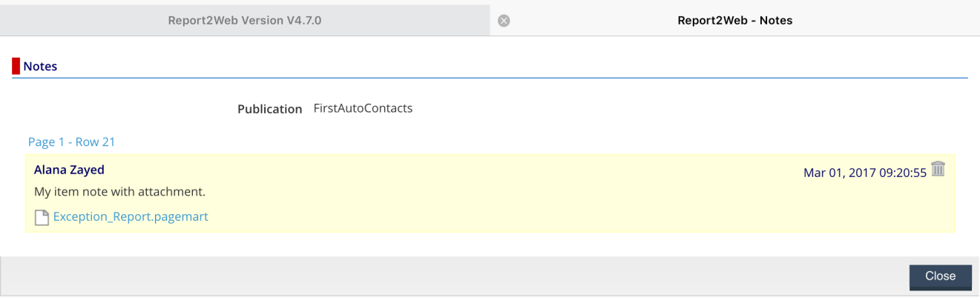Follow the Page 1 - Row 21 link

71,142
